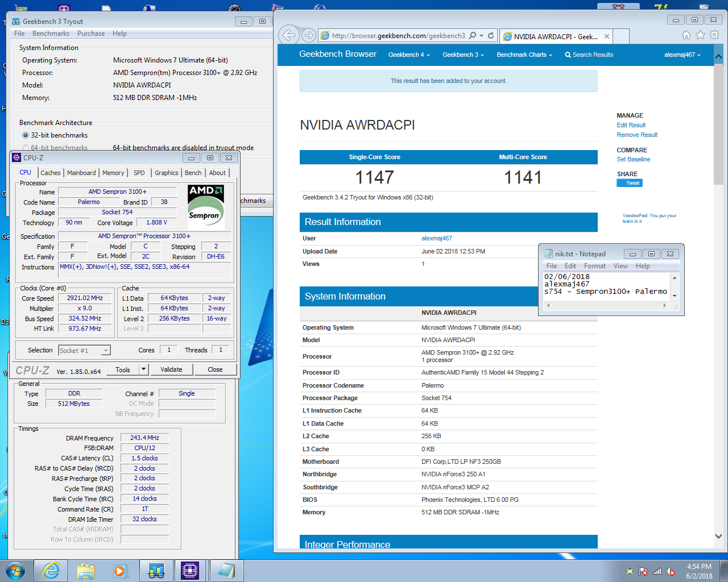
Task: Open the IE Favorites star icon
Action: point(700,35)
